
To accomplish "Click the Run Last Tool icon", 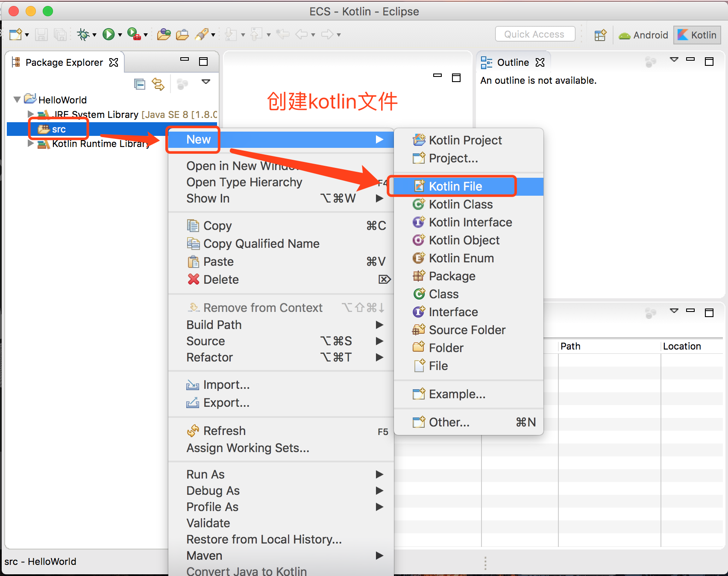I will 134,34.
